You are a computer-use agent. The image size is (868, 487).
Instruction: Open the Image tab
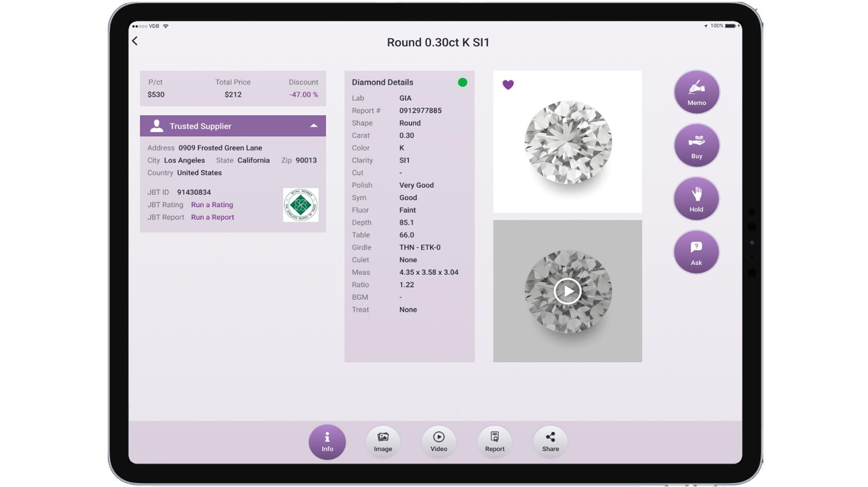point(383,442)
